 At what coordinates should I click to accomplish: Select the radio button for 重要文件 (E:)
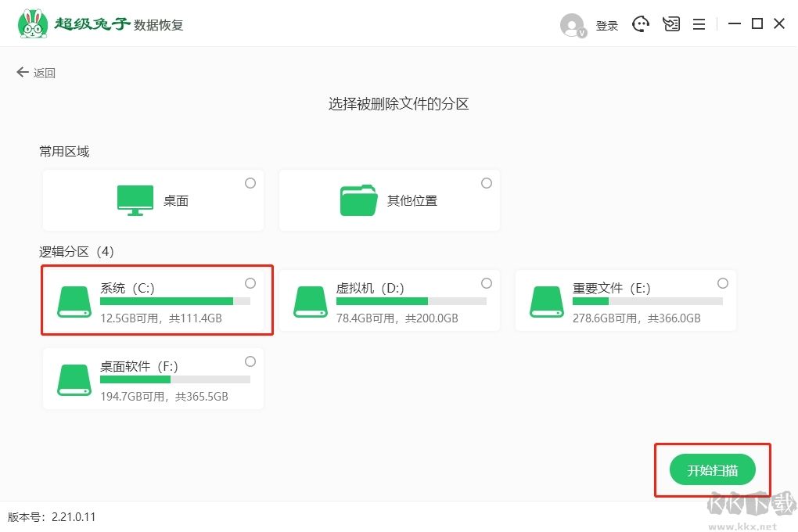click(721, 283)
